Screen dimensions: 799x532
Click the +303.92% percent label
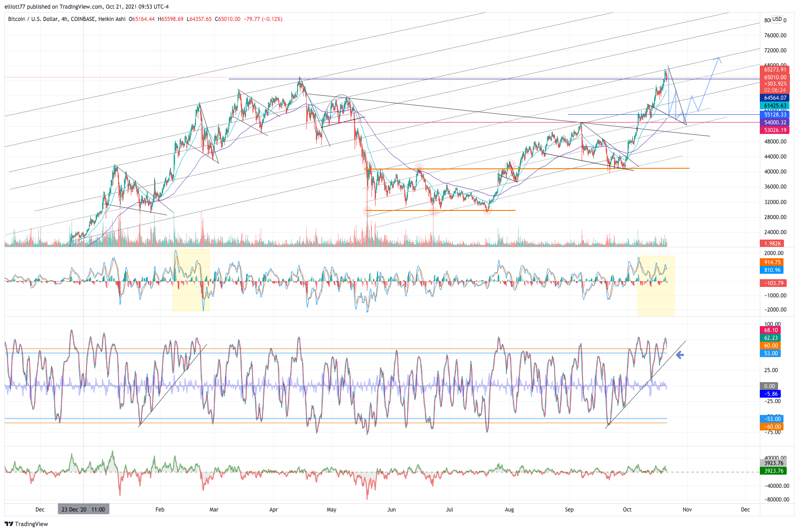[774, 84]
